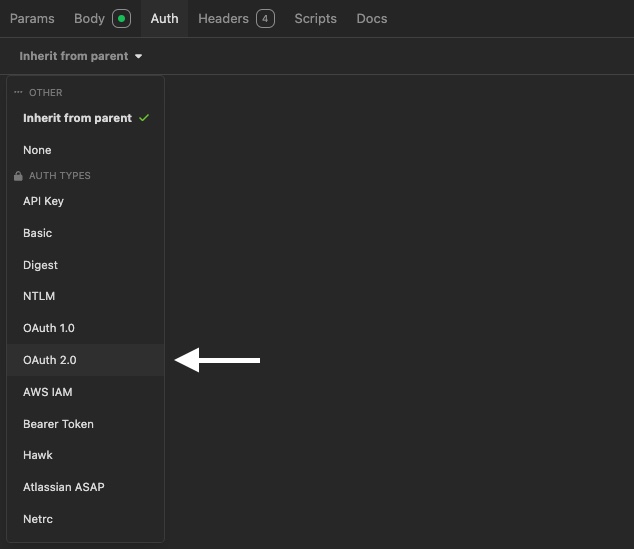Choose Inherit from parent option
634x549 pixels.
(x=77, y=118)
